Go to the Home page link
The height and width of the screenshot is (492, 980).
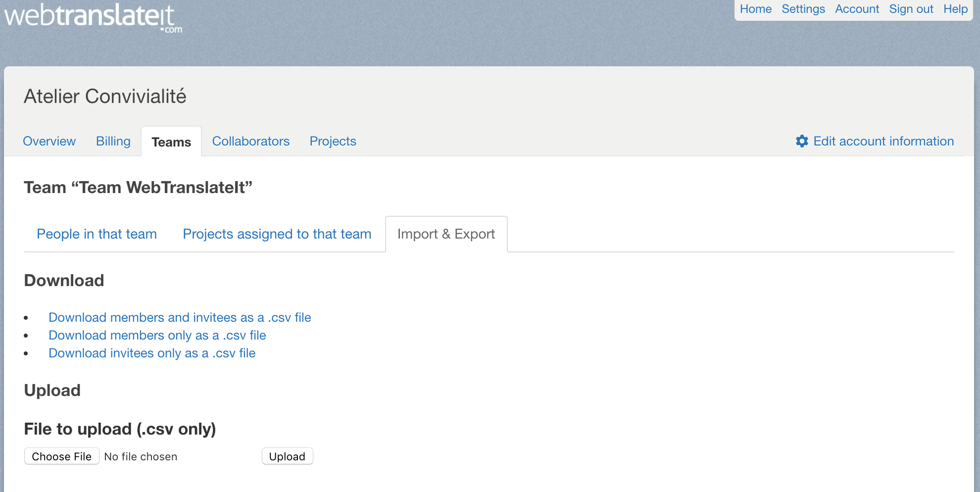(755, 9)
